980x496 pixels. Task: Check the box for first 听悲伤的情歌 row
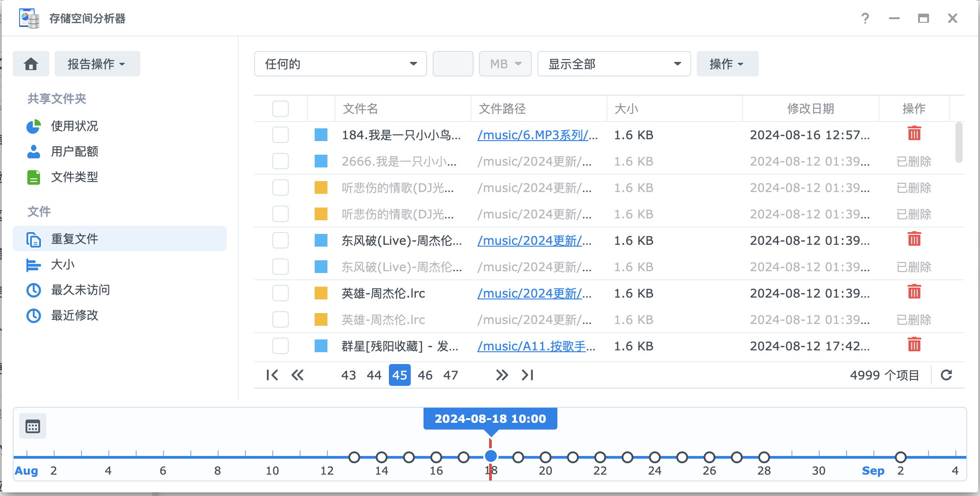281,187
